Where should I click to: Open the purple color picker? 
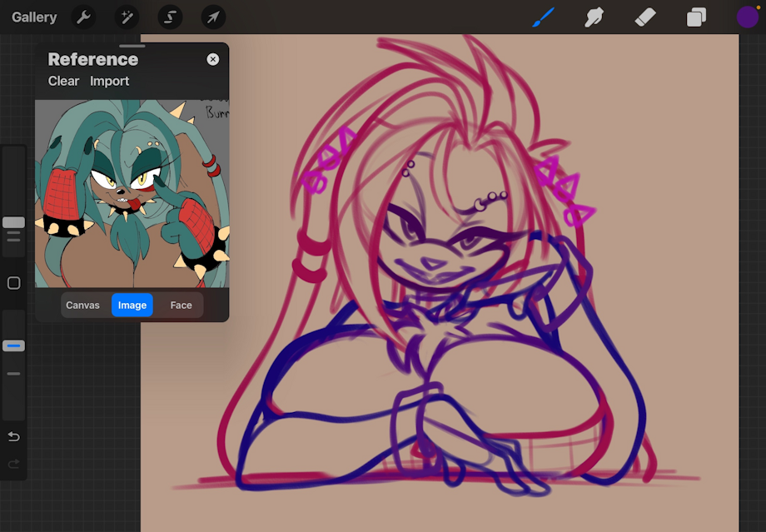pyautogui.click(x=747, y=17)
